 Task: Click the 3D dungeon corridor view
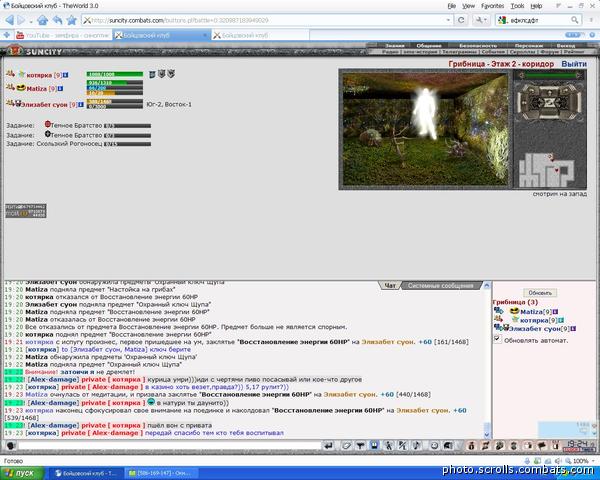point(425,129)
